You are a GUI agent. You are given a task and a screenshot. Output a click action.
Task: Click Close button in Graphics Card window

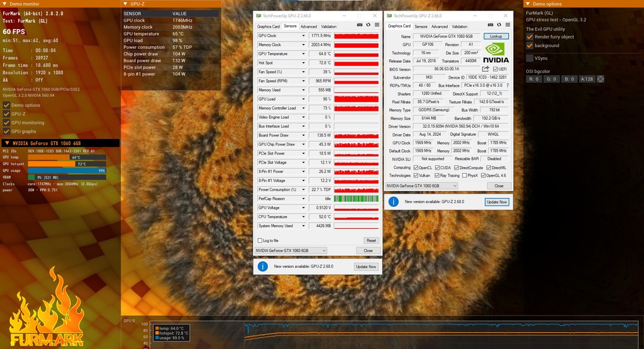coord(499,186)
